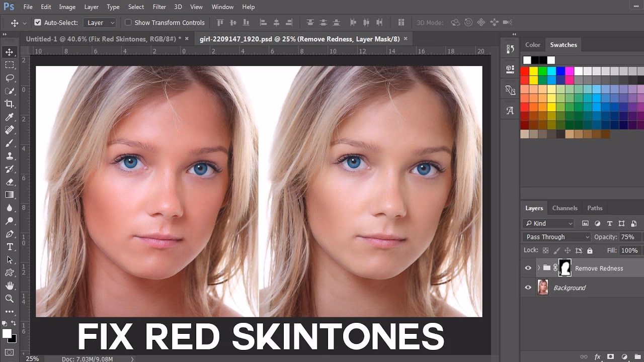
Task: Open the Pass Through blend mode dropdown
Action: 556,236
